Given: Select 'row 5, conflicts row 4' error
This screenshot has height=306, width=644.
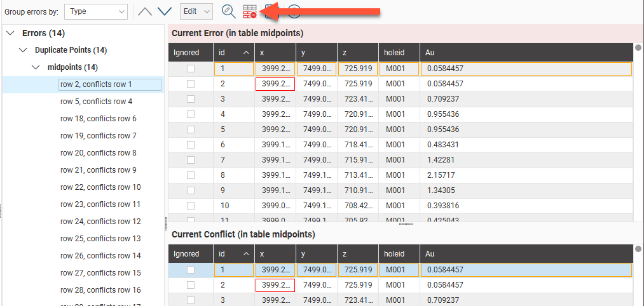Looking at the screenshot, I should point(96,102).
